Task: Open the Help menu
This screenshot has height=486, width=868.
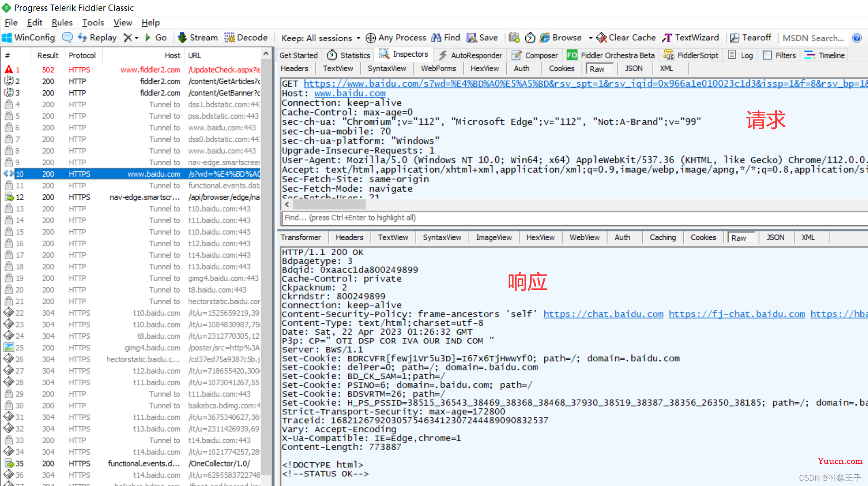Action: pos(151,22)
